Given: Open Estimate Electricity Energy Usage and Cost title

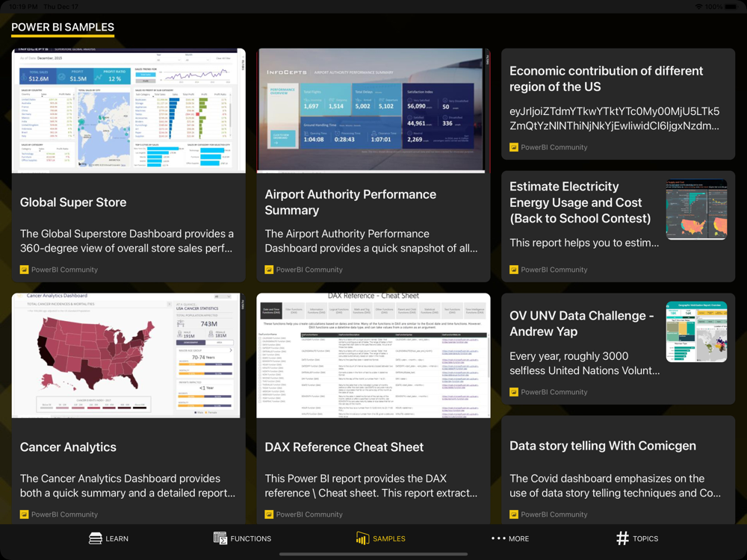Looking at the screenshot, I should 580,202.
